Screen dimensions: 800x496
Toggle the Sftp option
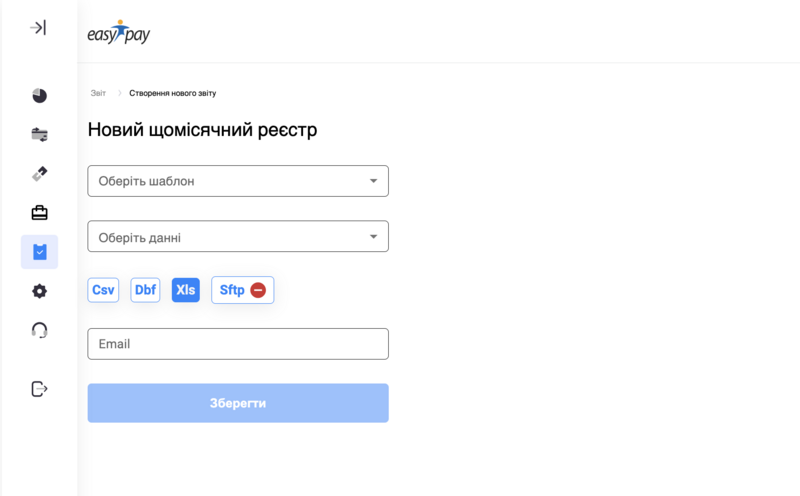click(232, 290)
